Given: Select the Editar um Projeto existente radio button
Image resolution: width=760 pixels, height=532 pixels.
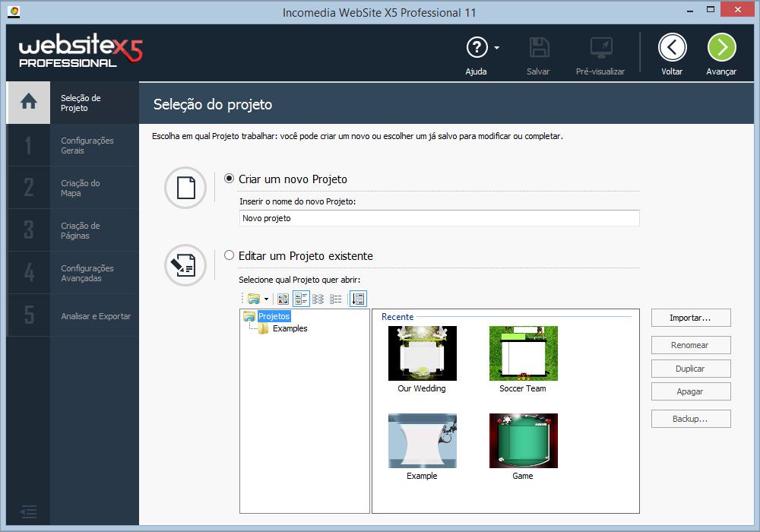Looking at the screenshot, I should (x=229, y=255).
